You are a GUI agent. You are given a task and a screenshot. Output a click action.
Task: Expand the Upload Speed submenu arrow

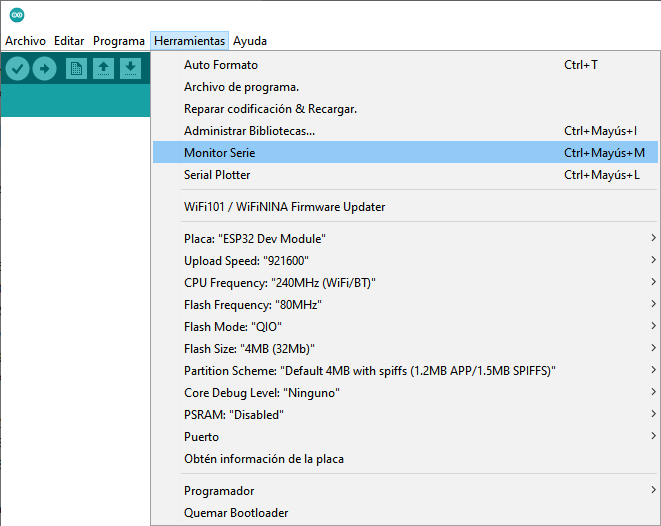click(x=653, y=260)
